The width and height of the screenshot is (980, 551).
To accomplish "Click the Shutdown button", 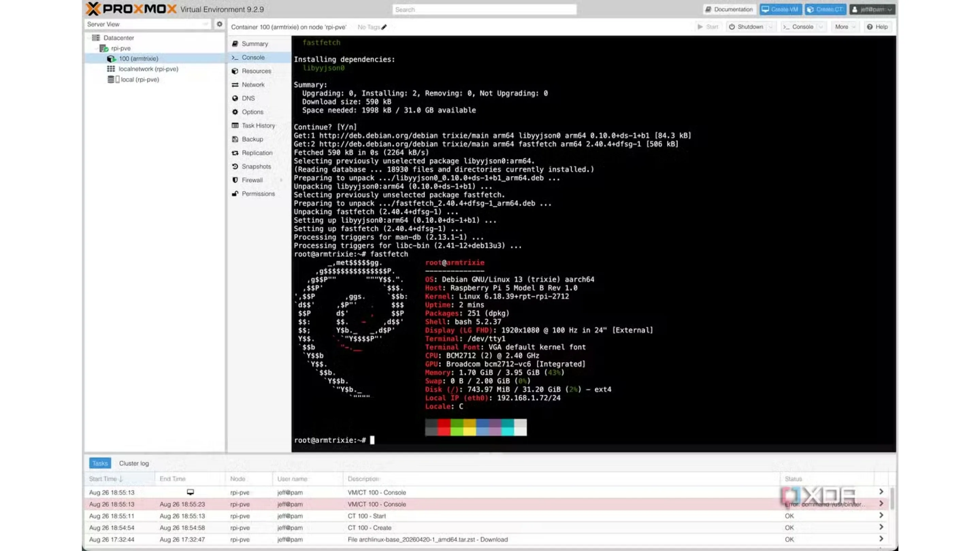I will coord(746,27).
